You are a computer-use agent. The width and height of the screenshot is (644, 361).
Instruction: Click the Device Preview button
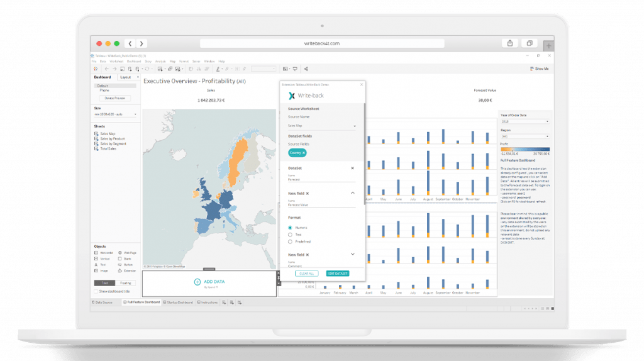[115, 98]
